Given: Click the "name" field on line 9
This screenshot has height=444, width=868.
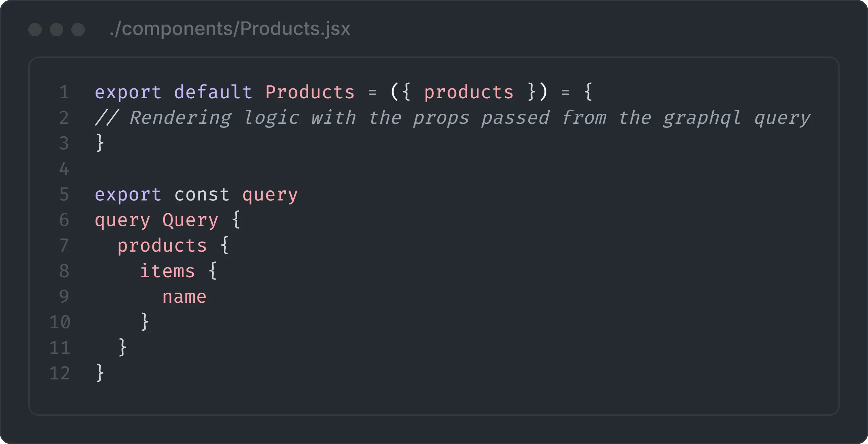Looking at the screenshot, I should tap(184, 297).
